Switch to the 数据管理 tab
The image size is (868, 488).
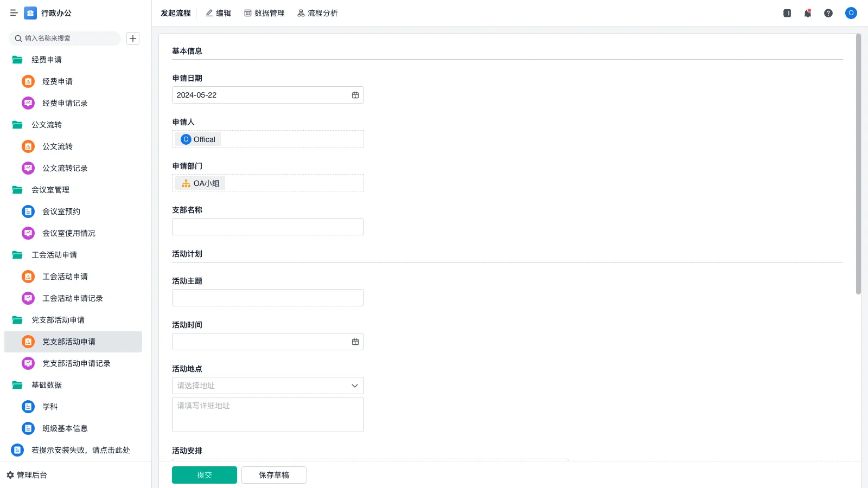pyautogui.click(x=264, y=13)
